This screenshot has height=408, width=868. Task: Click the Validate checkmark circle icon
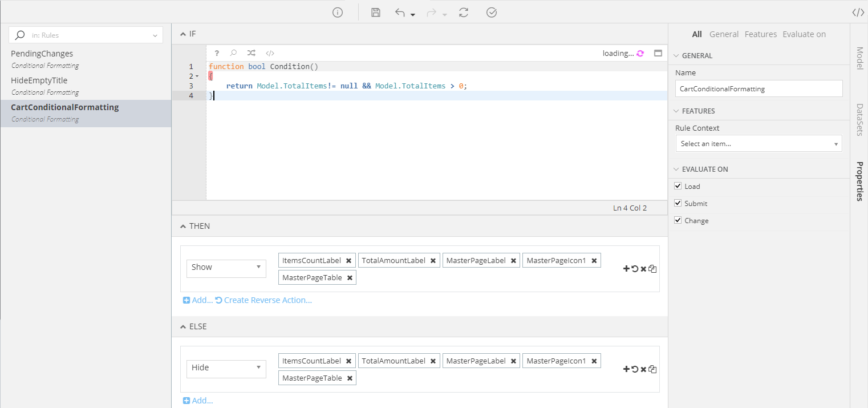(x=492, y=13)
